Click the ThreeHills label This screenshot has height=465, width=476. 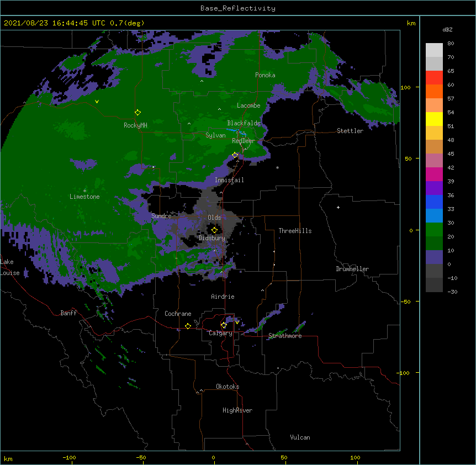point(295,231)
